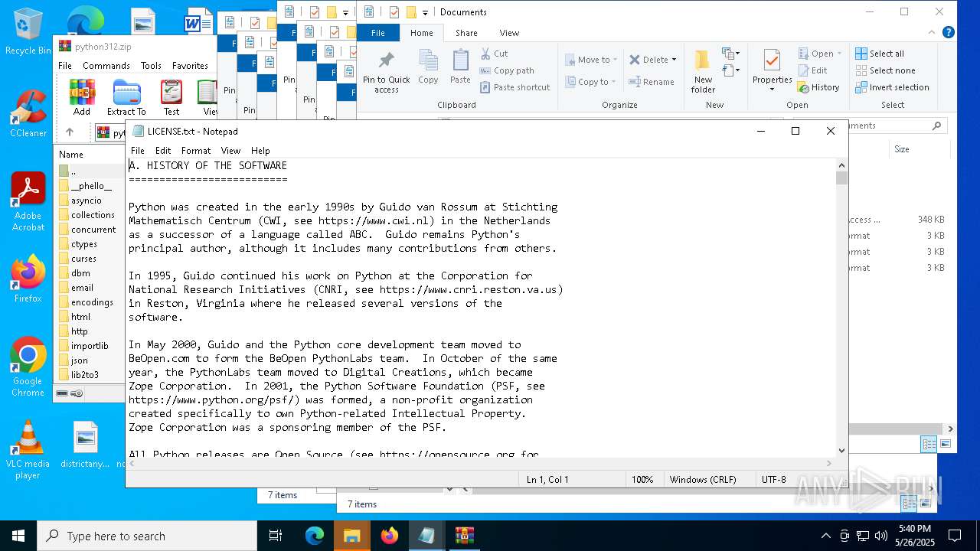Click Rename in Organize group
Image resolution: width=980 pixels, height=551 pixels.
pyautogui.click(x=652, y=82)
